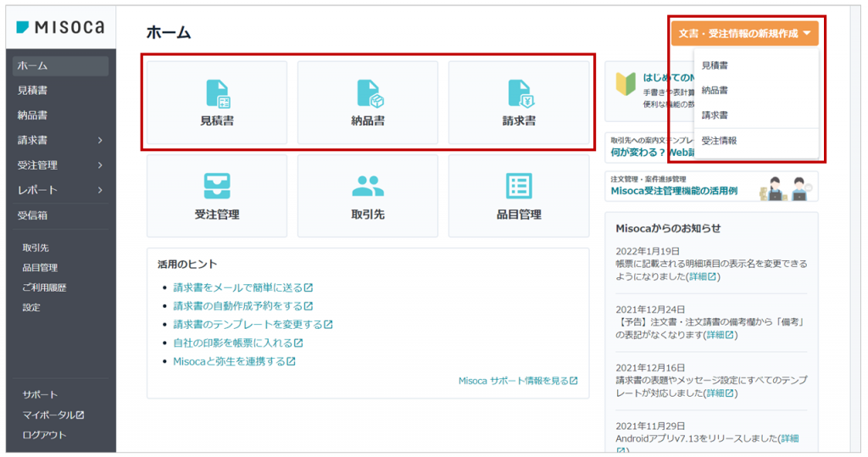
Task: Open hint 請求書のテンプレートを変更する
Action: pyautogui.click(x=253, y=325)
